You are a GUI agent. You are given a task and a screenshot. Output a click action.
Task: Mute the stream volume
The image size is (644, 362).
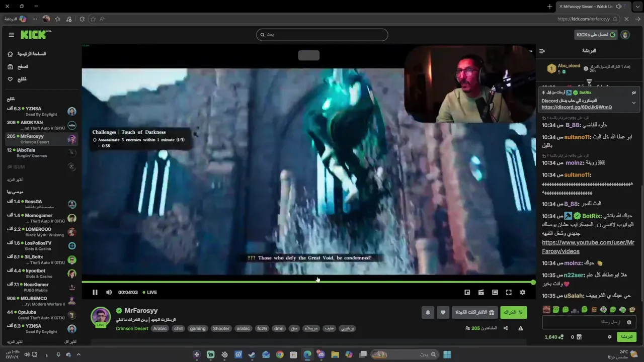point(109,292)
